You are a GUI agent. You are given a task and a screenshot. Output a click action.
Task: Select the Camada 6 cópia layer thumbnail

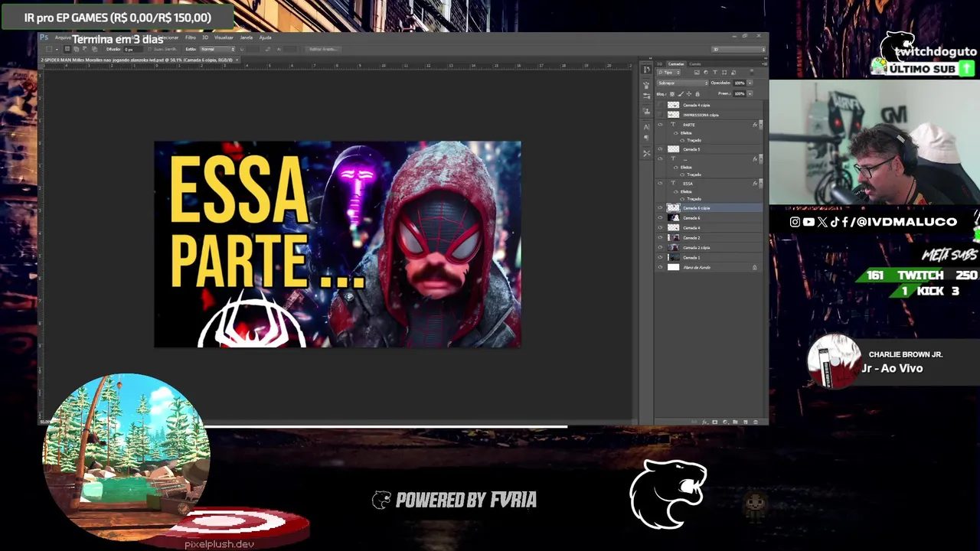[x=673, y=208]
